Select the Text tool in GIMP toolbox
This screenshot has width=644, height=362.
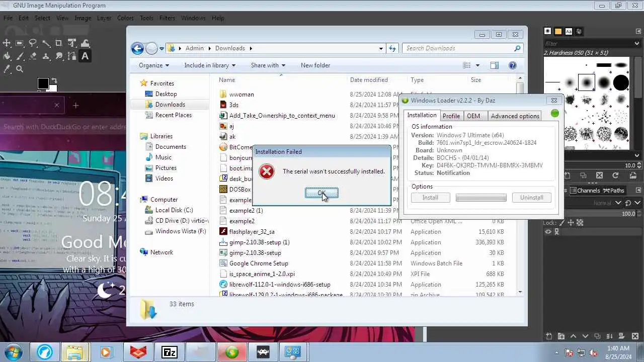coord(85,56)
